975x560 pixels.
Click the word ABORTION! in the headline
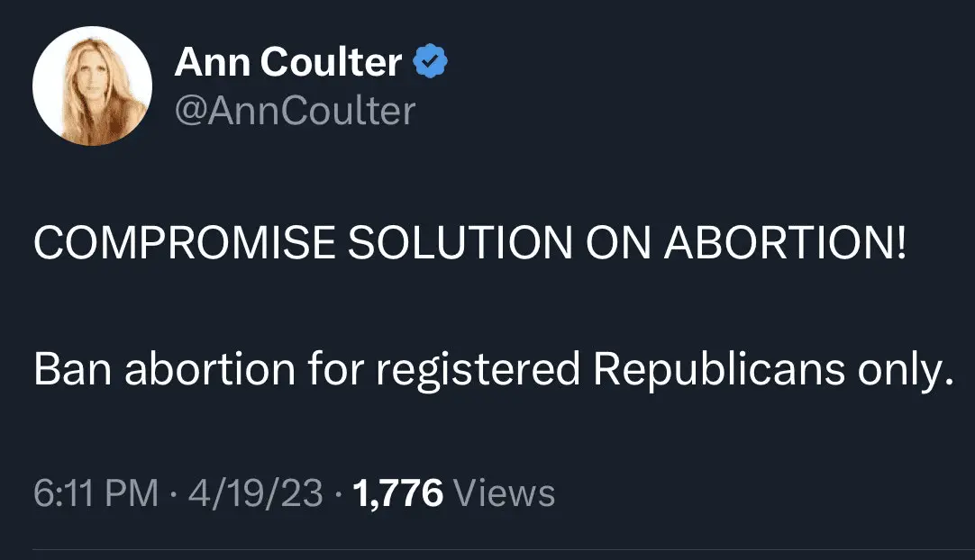coord(783,246)
